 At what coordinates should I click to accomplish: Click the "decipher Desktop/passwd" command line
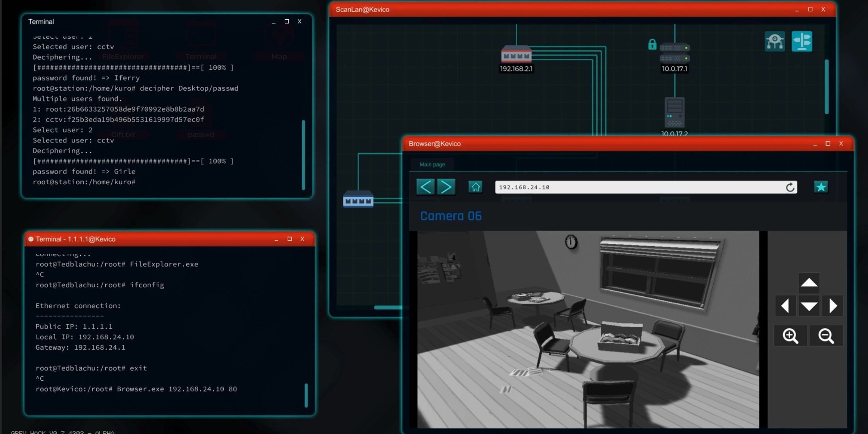tap(135, 88)
